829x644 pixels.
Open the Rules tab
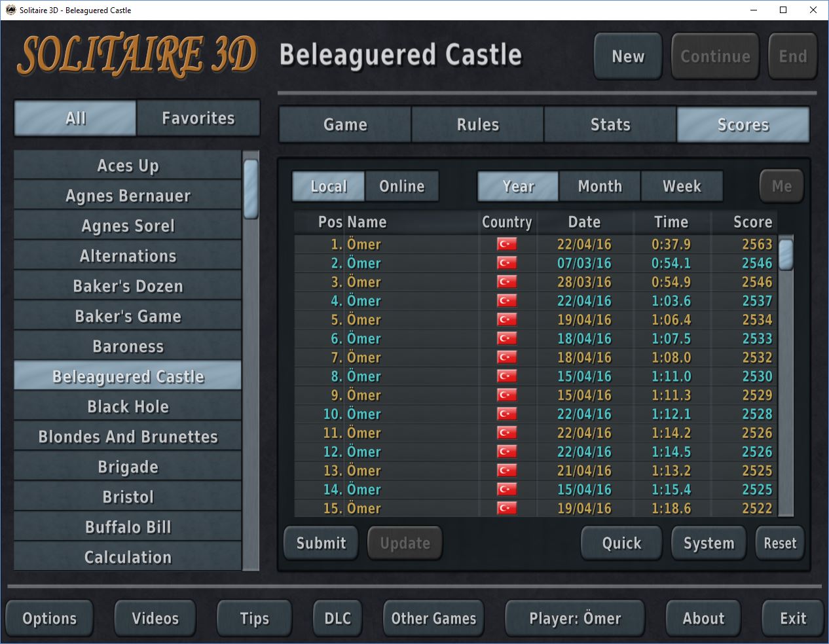click(x=477, y=124)
